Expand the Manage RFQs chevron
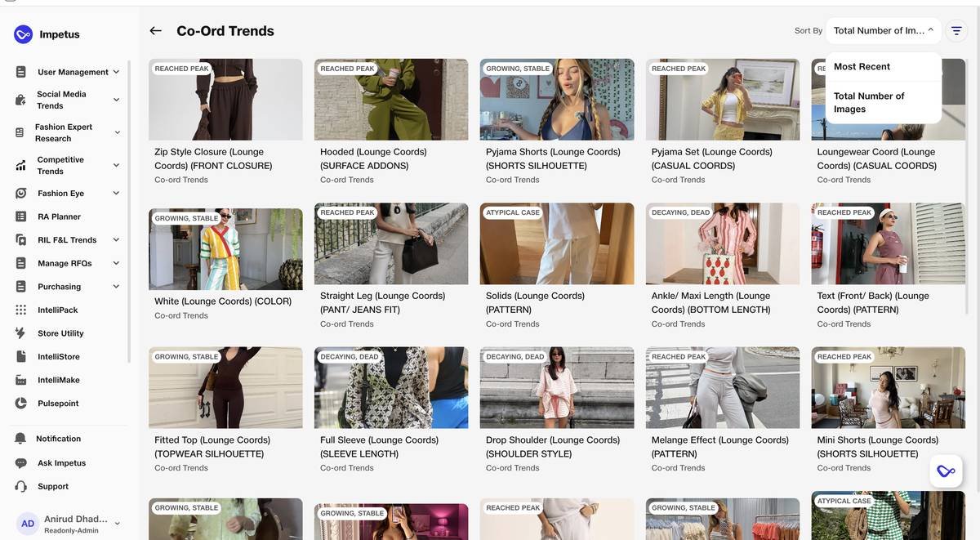Viewport: 980px width, 540px height. pos(116,263)
